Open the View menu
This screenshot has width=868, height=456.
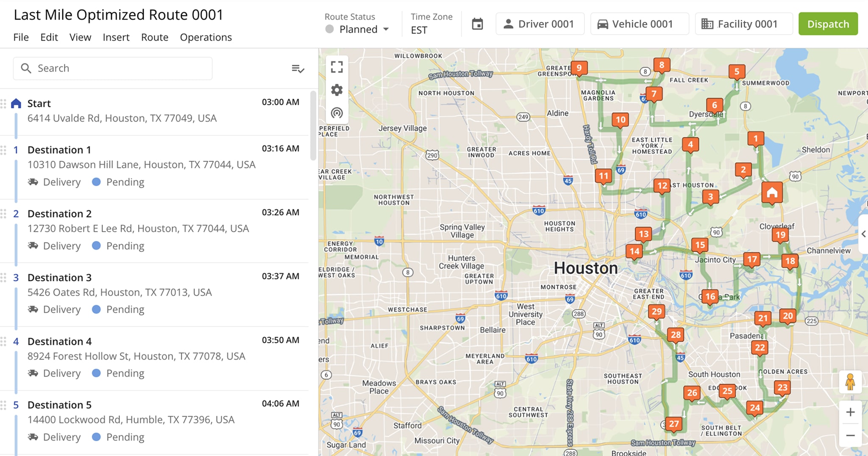80,37
